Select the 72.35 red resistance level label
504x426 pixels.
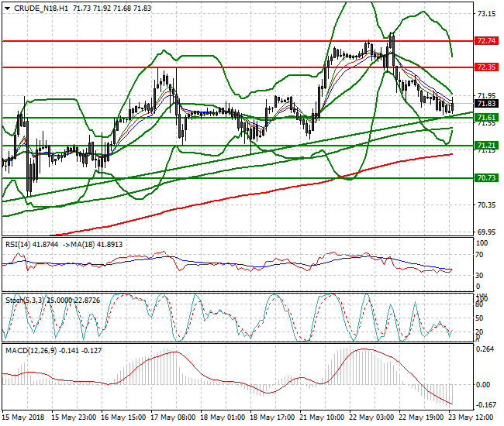click(x=486, y=67)
